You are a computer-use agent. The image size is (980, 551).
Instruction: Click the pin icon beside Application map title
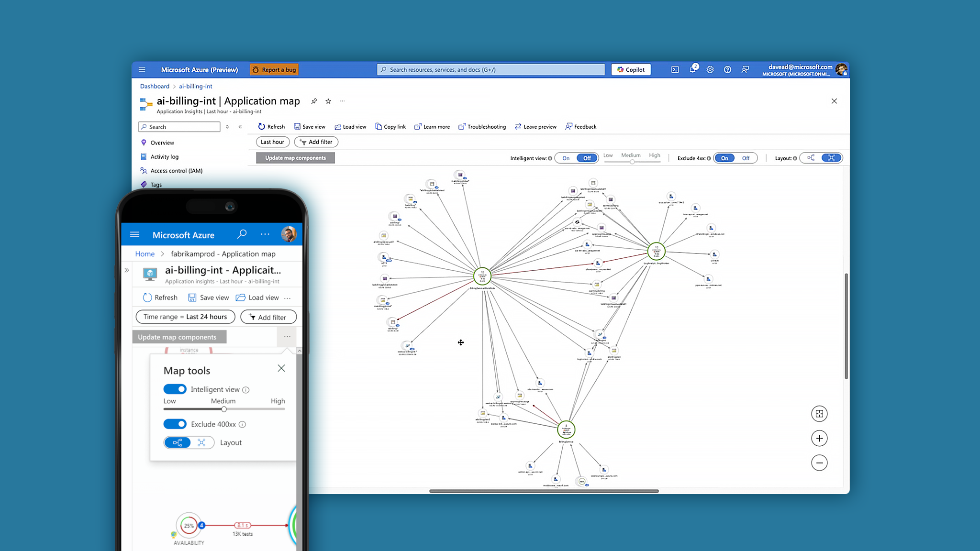[314, 101]
